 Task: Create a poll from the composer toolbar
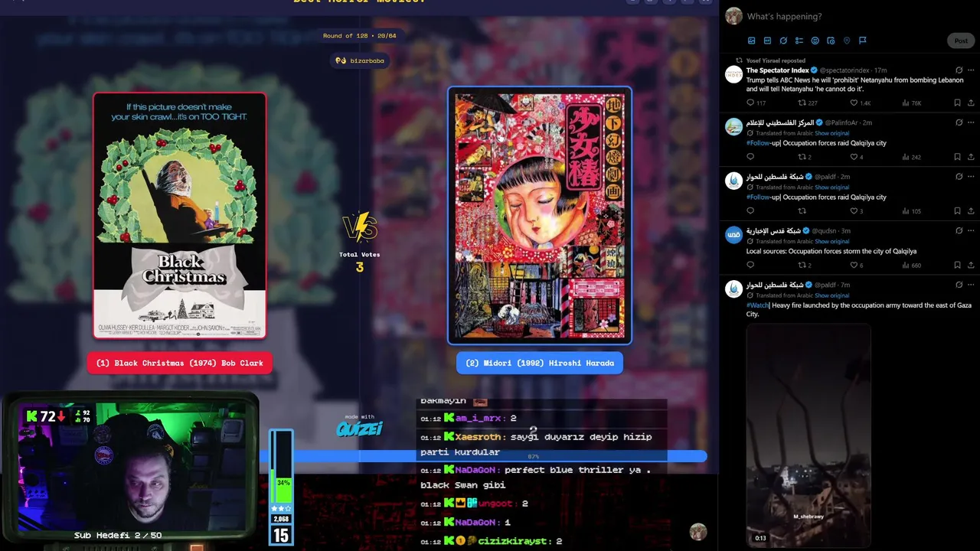[799, 41]
